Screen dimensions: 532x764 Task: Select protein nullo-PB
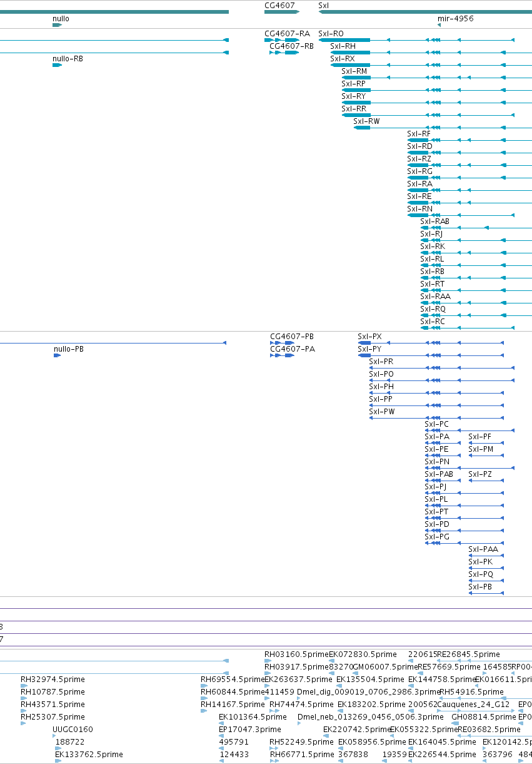pos(69,349)
